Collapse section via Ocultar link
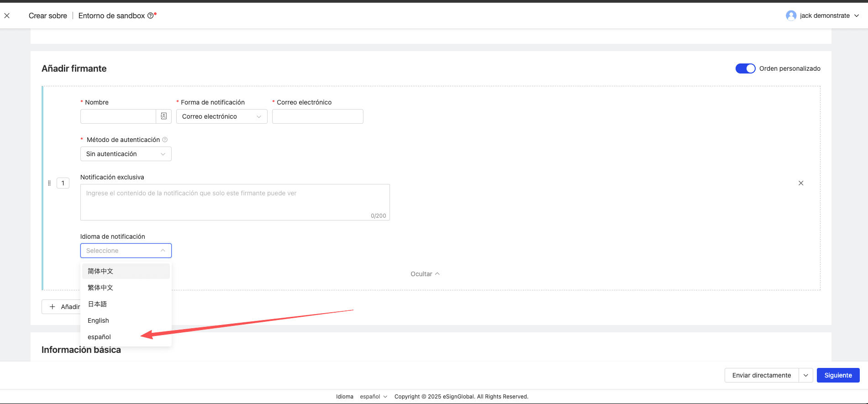Image resolution: width=868 pixels, height=404 pixels. pyautogui.click(x=425, y=274)
